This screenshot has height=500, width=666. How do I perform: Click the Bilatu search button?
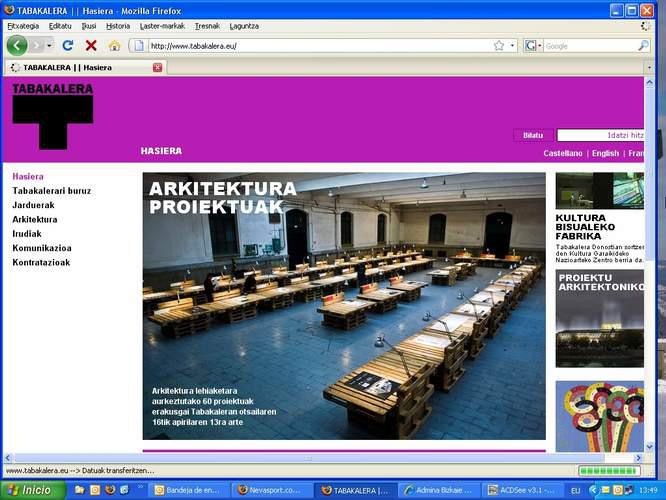pos(533,136)
